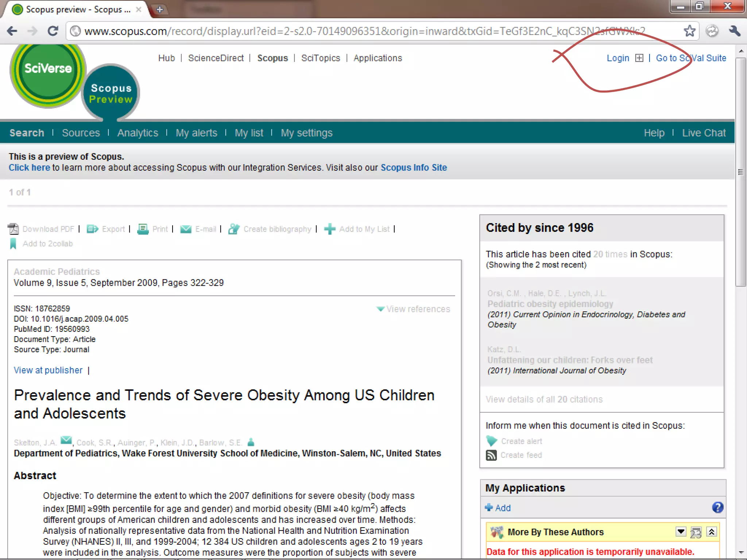The width and height of the screenshot is (747, 560).
Task: Click author Auinger, P.
Action: pos(136,443)
